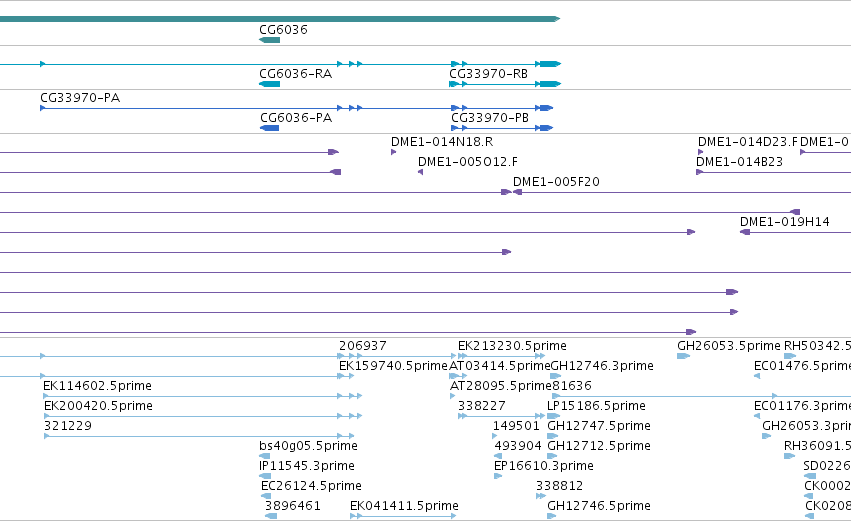
Task: Click the CG6036-RA transcript arrow glyph
Action: pyautogui.click(x=270, y=84)
